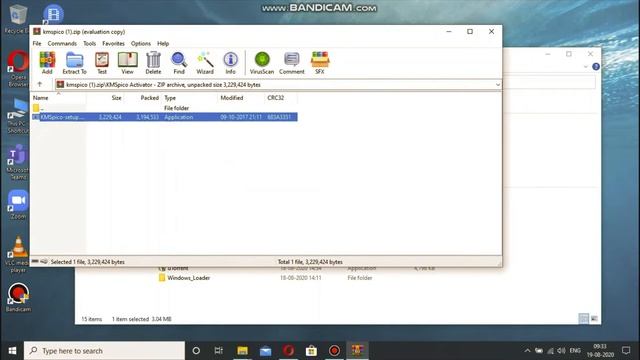
Task: Select Windows_Loader folder in Explorer window
Action: point(189,278)
